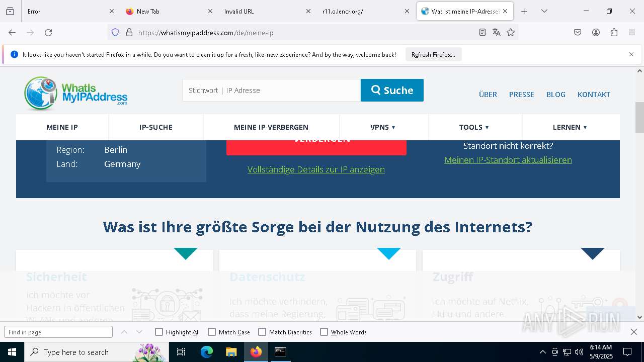Select MEINE IP VERBERGEN menu item
This screenshot has height=362, width=644.
[271, 127]
